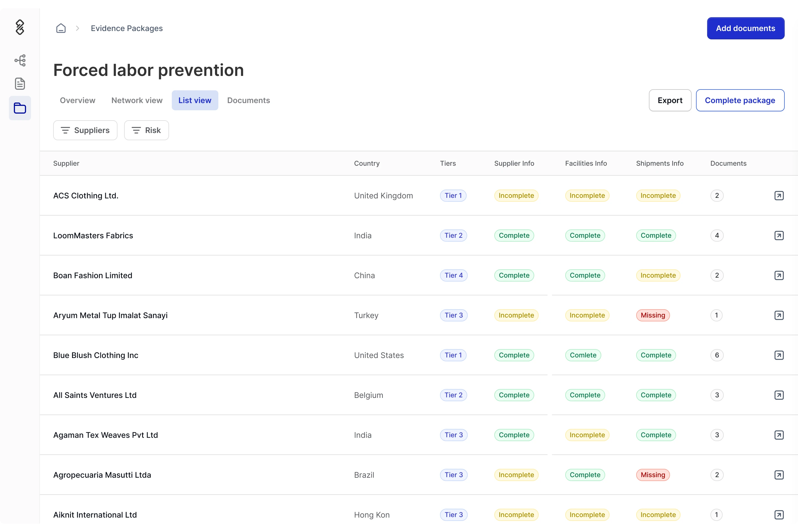
Task: Click Aryum Metal Tup Imalat Sanayi supplier name
Action: tap(110, 315)
